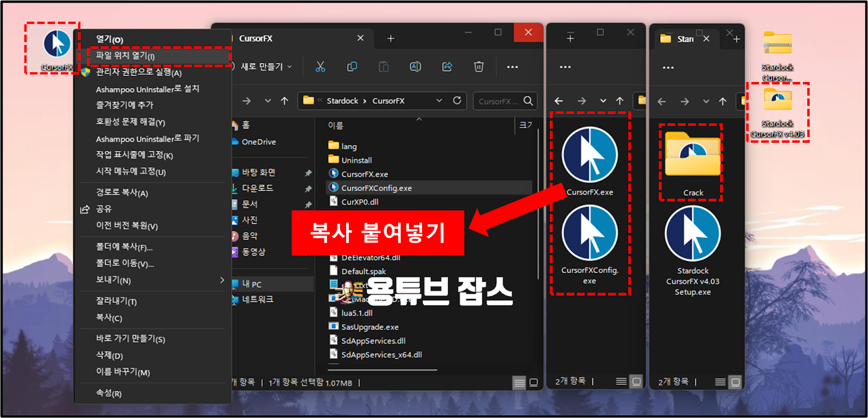Viewport: 868px width, 418px height.
Task: Expand recent locations dropdown in CursorFX window
Action: pos(267,101)
